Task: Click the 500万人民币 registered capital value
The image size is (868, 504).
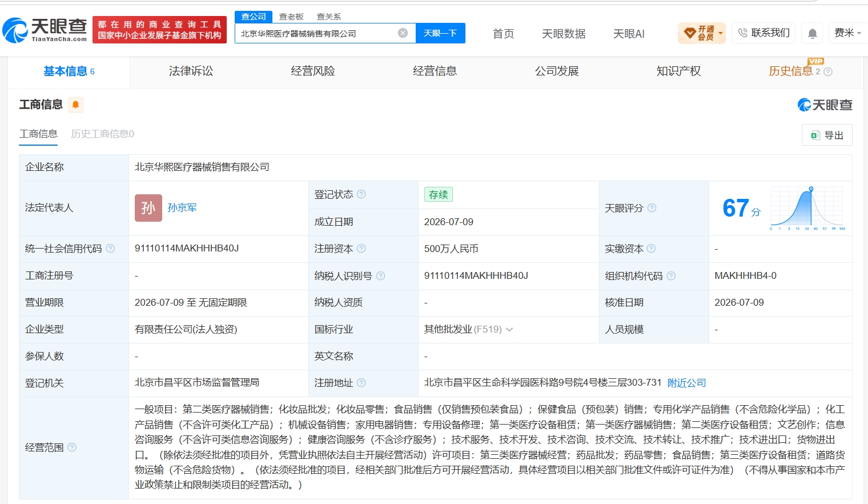Action: pos(451,249)
